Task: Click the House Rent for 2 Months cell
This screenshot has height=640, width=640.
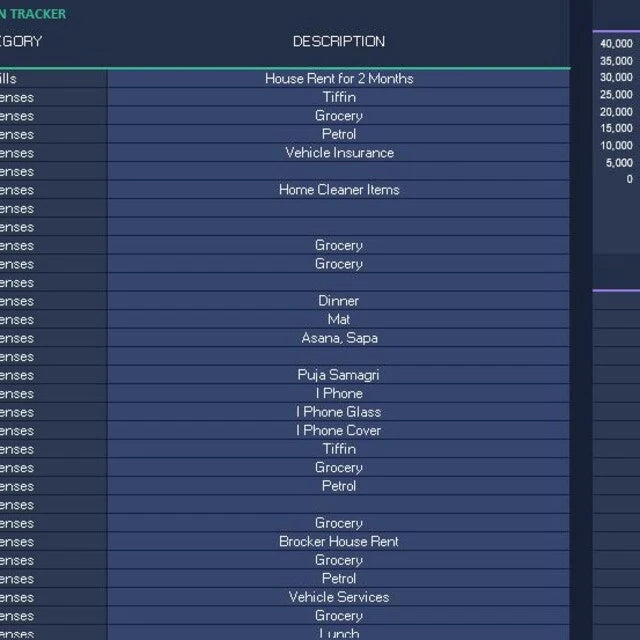Action: (x=339, y=78)
